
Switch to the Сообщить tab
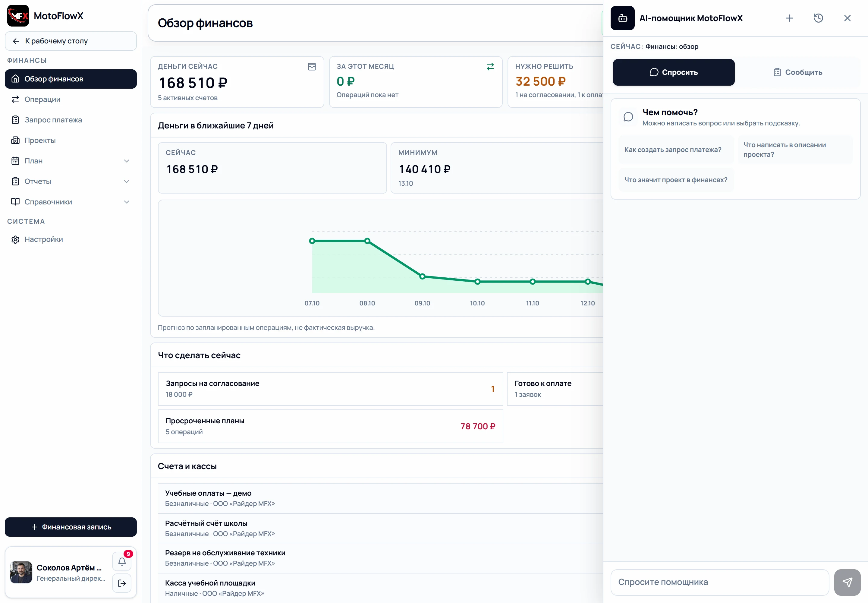797,72
